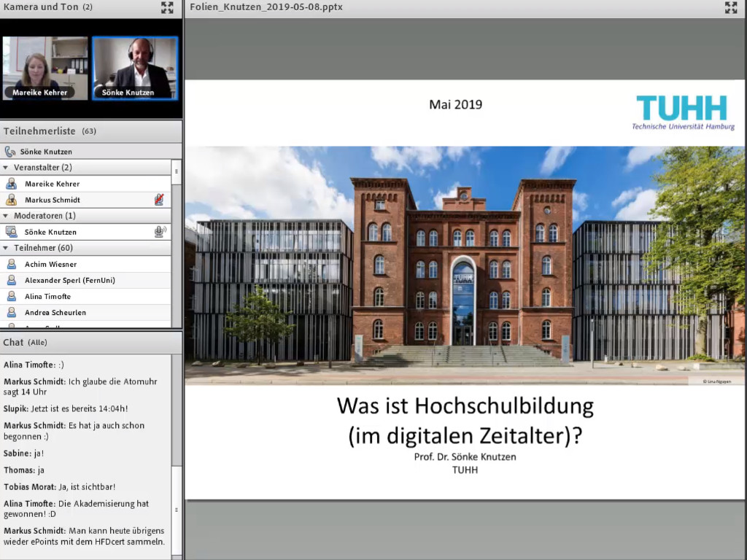Viewport: 747px width, 560px height.
Task: Select Sönke Knutzen's webcam video
Action: (135, 68)
